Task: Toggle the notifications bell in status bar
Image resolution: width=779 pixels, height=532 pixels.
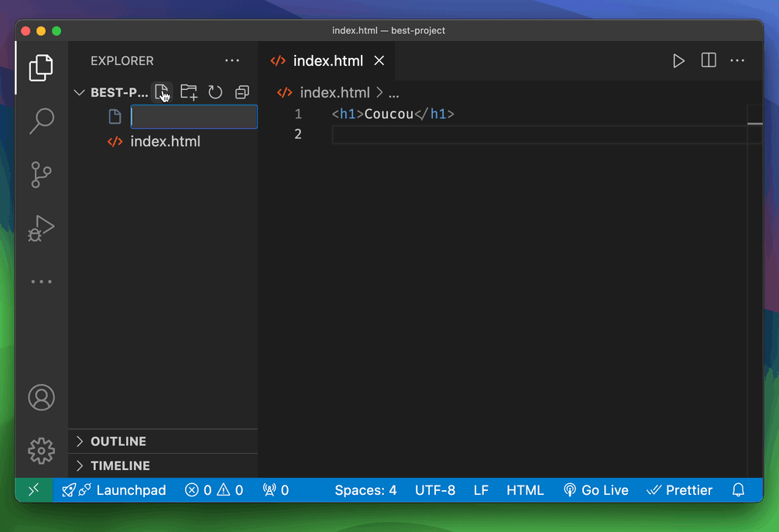Action: click(738, 490)
